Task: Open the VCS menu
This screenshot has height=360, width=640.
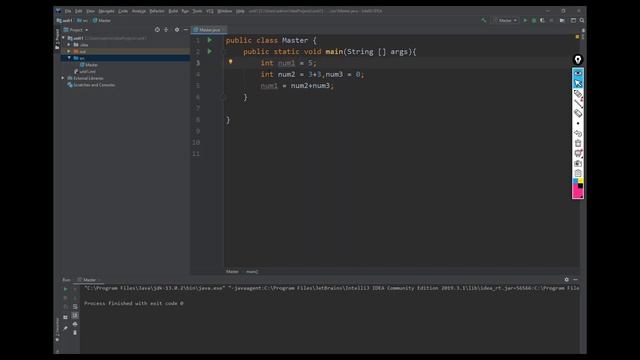Action: (x=210, y=11)
